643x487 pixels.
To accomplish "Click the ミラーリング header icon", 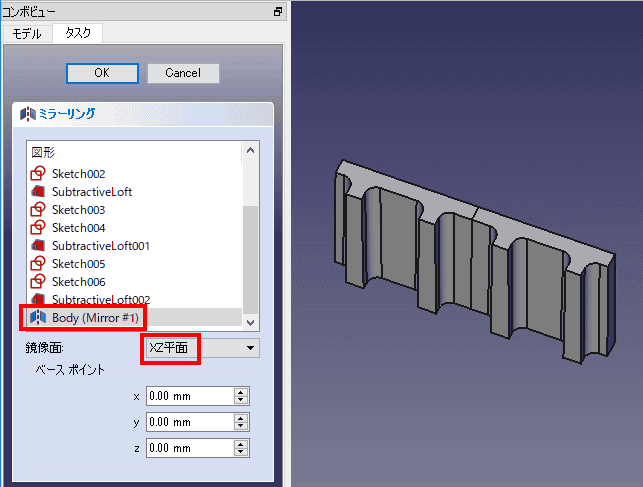I will tap(28, 114).
